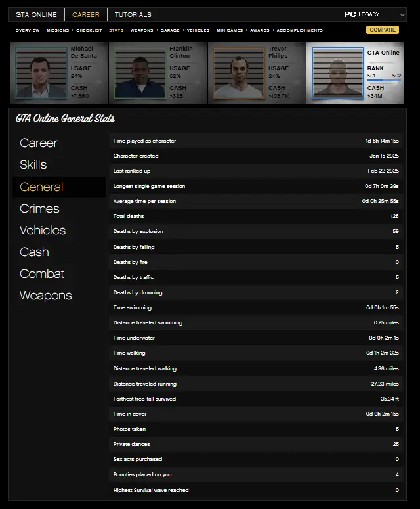The image size is (420, 509).
Task: Click the rank 501 to 502 progress bar
Action: (x=384, y=80)
